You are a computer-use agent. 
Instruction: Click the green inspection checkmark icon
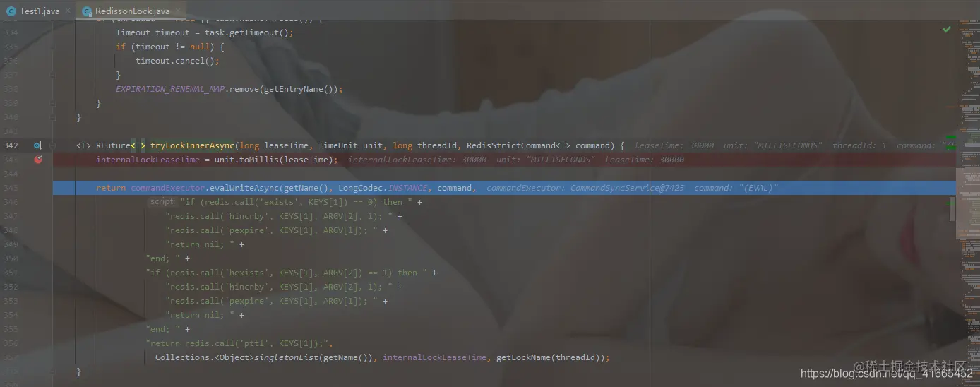pyautogui.click(x=947, y=29)
